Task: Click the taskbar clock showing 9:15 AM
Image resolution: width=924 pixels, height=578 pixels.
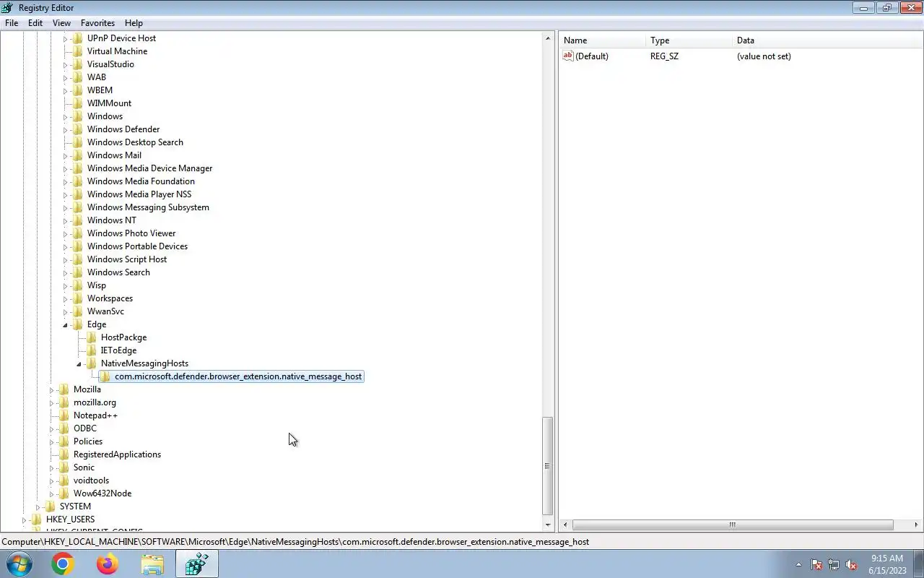Action: pos(887,564)
